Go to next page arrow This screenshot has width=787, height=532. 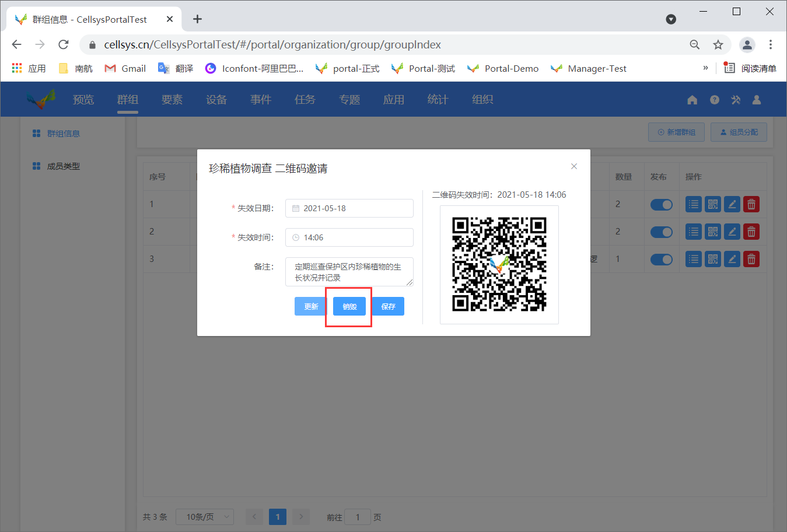301,517
